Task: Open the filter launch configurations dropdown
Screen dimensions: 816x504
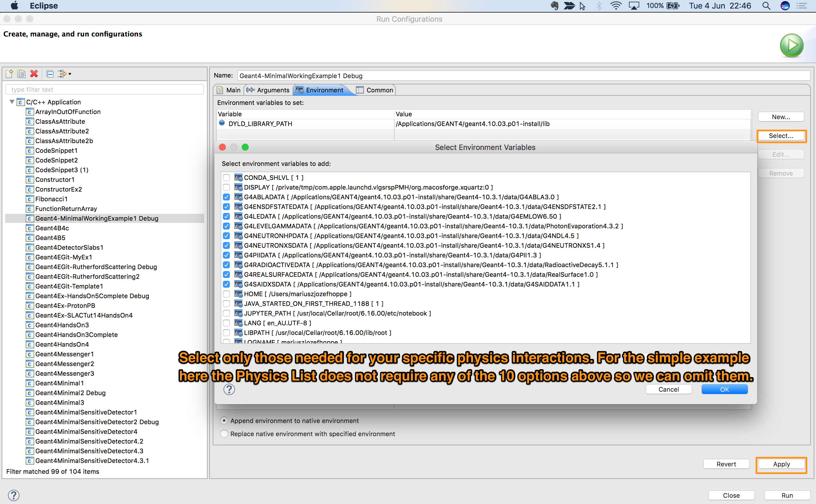Action: (64, 74)
